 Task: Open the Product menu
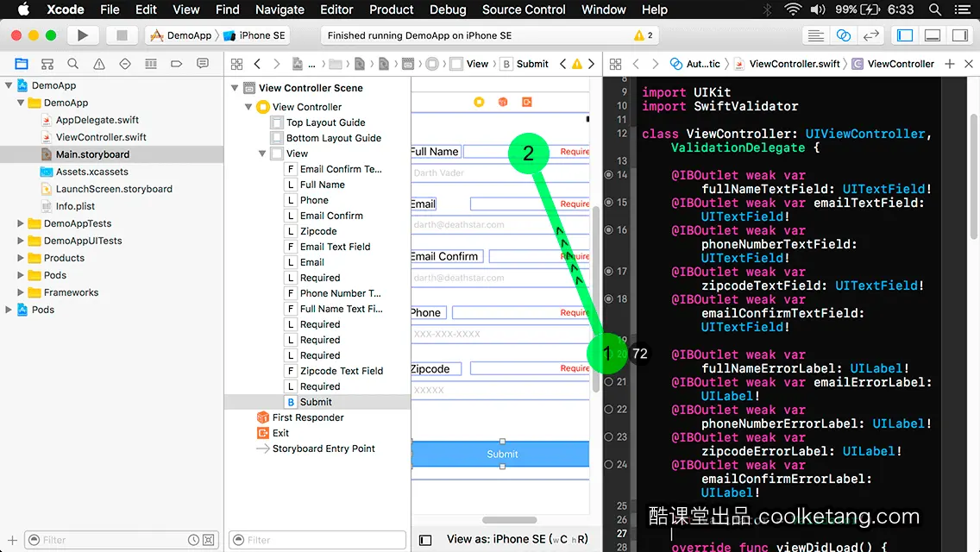coord(392,9)
